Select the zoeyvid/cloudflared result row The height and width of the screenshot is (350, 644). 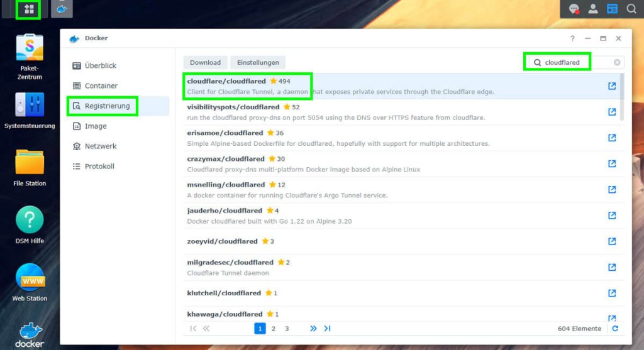click(x=402, y=241)
